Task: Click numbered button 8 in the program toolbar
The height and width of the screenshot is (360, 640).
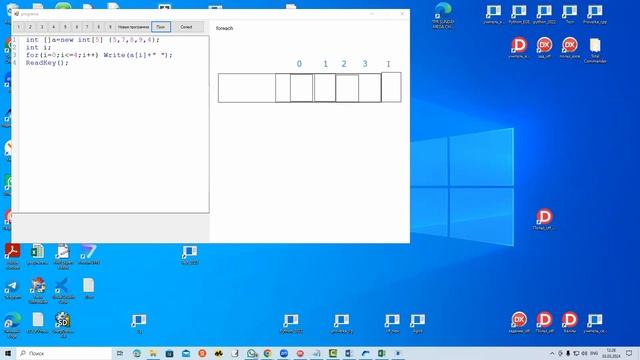Action: point(98,27)
